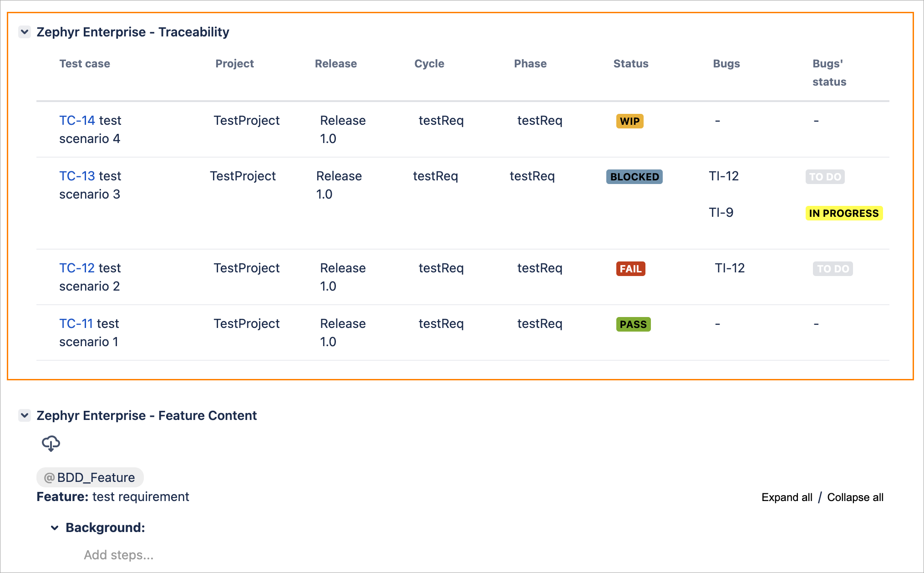Click the IN PROGRESS bug status badge
Viewport: 924px width, 573px height.
click(x=843, y=213)
